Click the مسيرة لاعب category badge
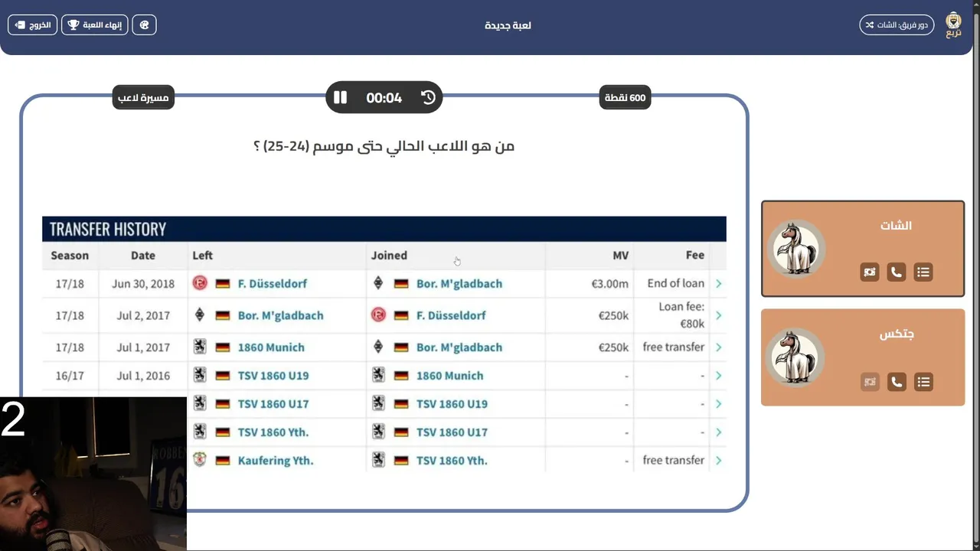This screenshot has width=980, height=551. (x=143, y=97)
